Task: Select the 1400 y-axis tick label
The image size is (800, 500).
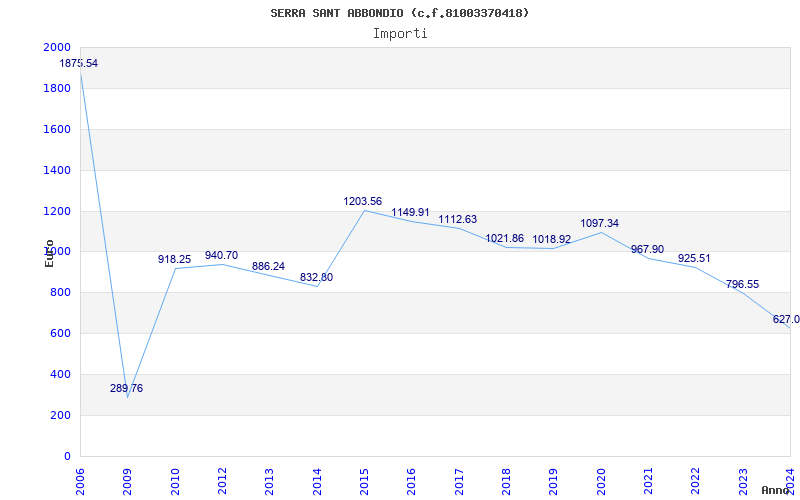Action: [x=57, y=170]
